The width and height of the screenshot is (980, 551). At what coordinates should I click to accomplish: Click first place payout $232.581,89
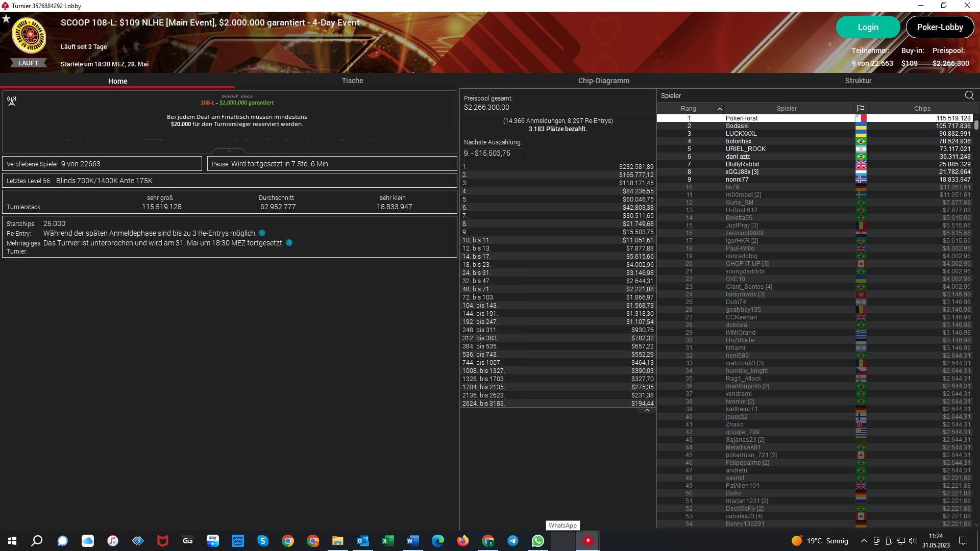click(x=636, y=167)
